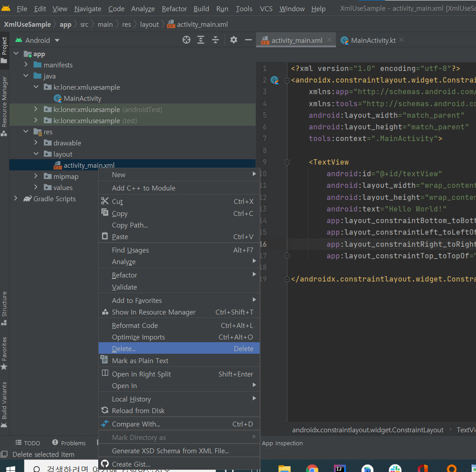Close the activity_main.xml editor tab
Viewport: 476px width, 472px height.
pyautogui.click(x=329, y=40)
